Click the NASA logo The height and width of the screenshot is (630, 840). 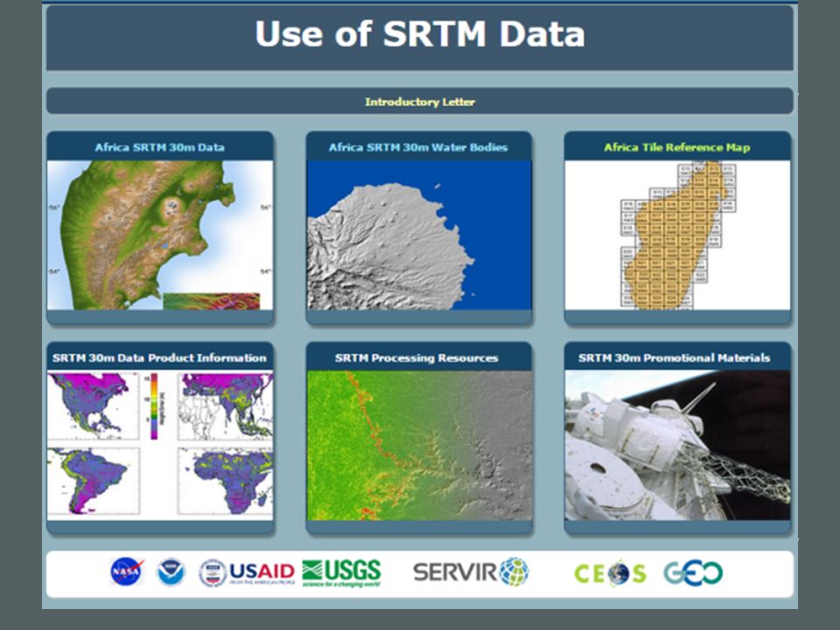127,571
